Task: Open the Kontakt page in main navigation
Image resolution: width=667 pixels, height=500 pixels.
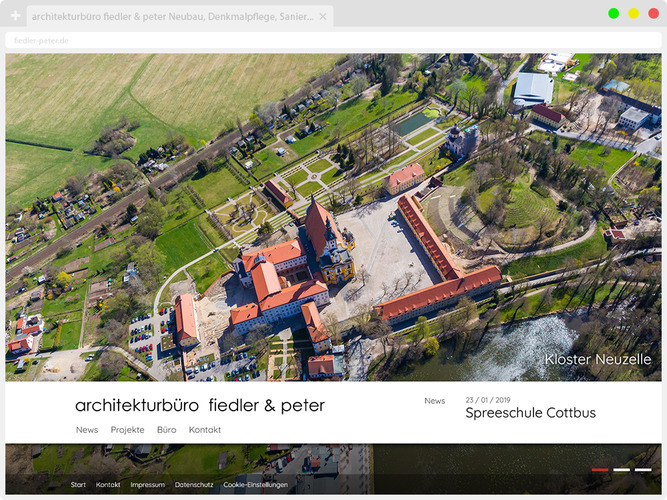Action: (205, 430)
